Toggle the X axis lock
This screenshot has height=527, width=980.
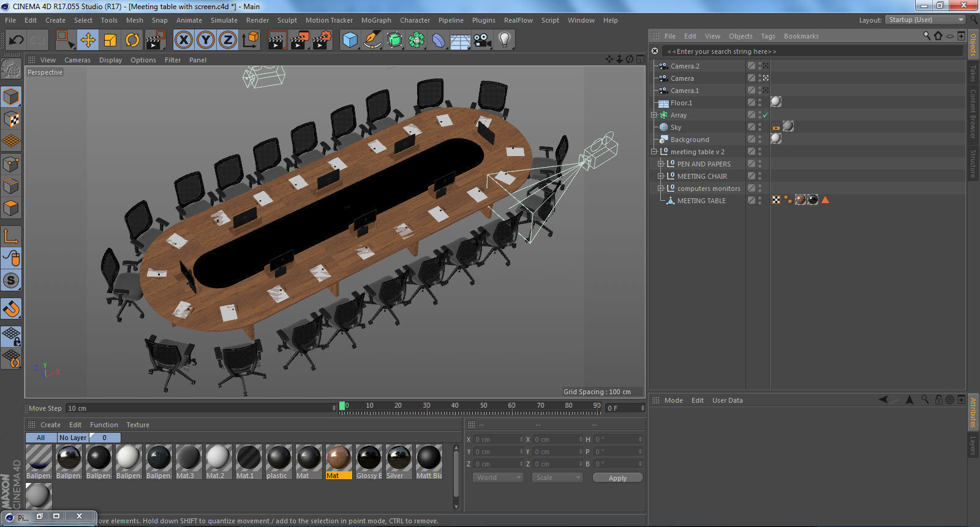(x=183, y=40)
